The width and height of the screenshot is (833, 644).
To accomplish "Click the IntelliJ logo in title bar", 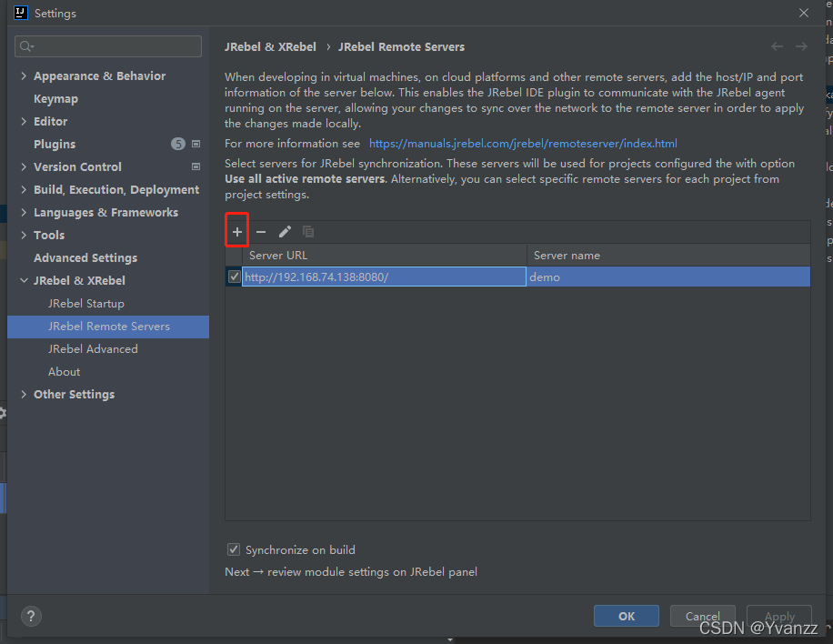I will (x=20, y=13).
